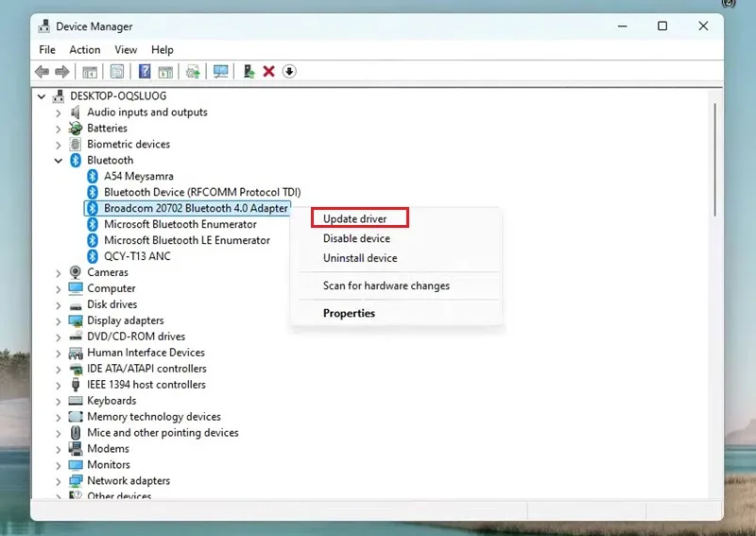The image size is (756, 536).
Task: Collapse the DESKTOP-OQSLUOG root node
Action: point(42,96)
